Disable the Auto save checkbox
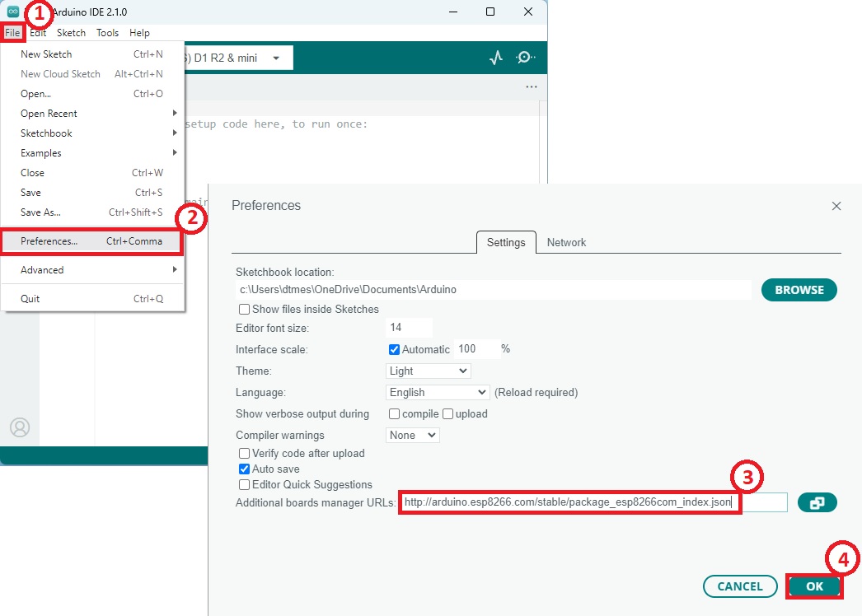 (x=244, y=469)
